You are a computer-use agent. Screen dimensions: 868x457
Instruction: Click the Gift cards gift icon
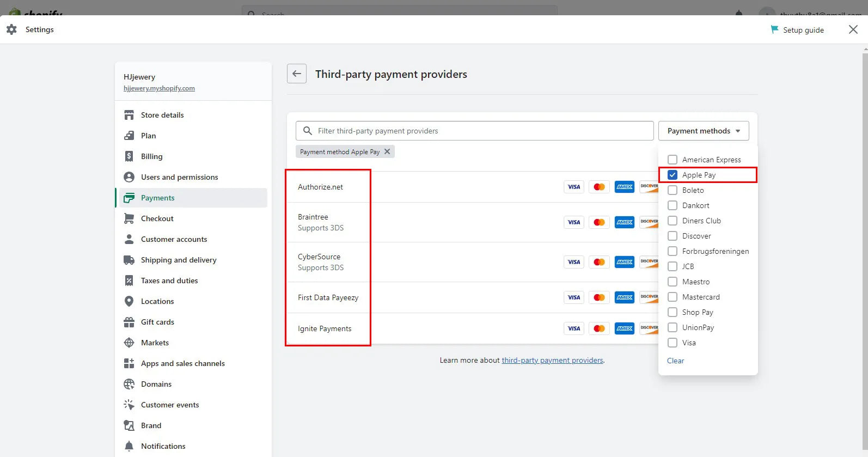pos(129,322)
